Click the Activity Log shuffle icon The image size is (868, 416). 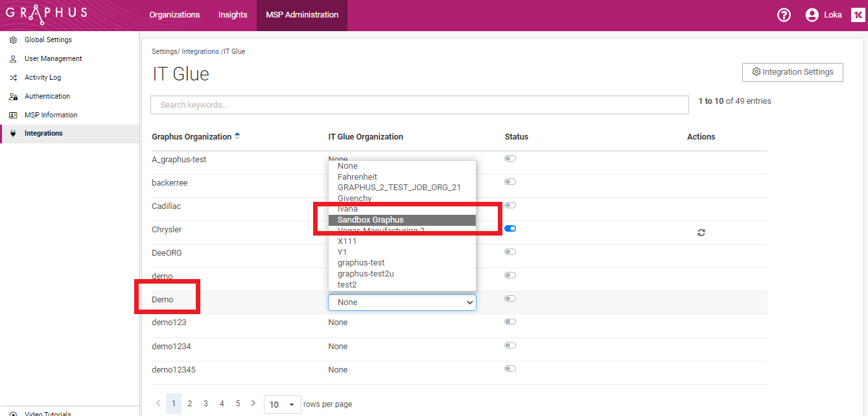pyautogui.click(x=13, y=78)
